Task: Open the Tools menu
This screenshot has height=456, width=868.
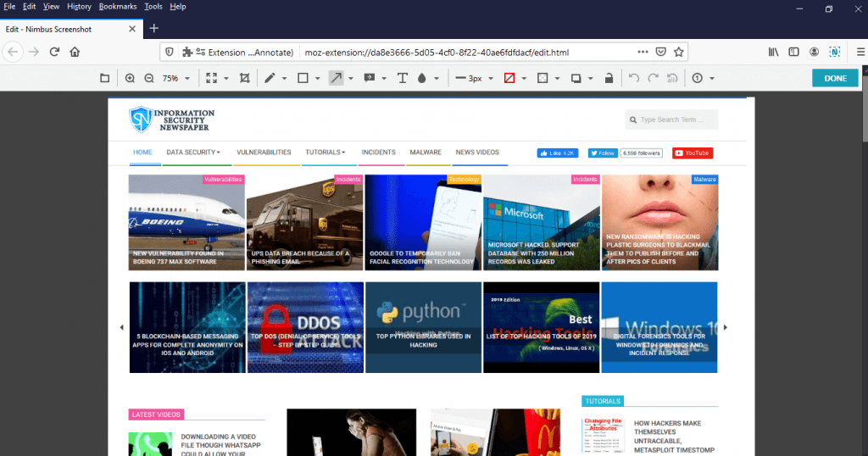Action: [x=153, y=7]
